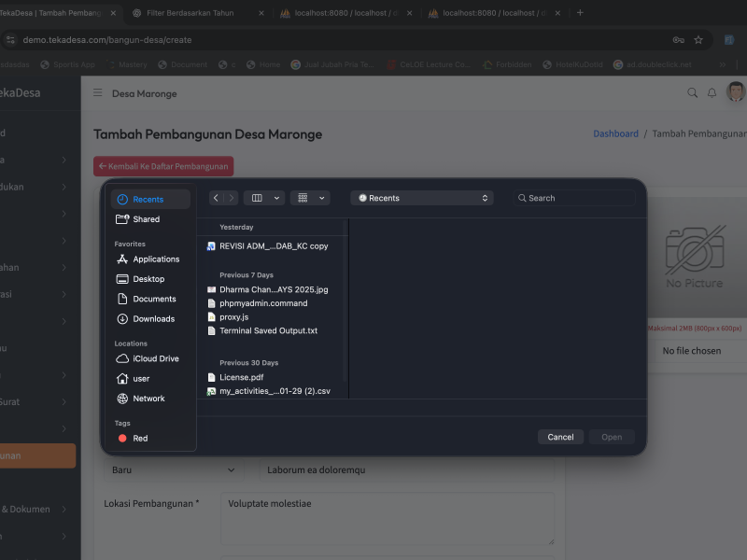
Task: Select the Shared folder in sidebar
Action: (146, 219)
